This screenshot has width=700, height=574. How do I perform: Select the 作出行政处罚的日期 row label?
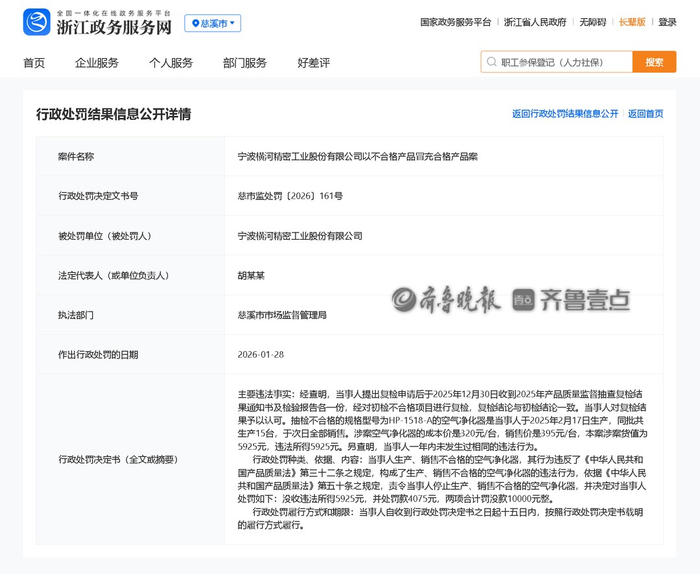click(x=98, y=355)
